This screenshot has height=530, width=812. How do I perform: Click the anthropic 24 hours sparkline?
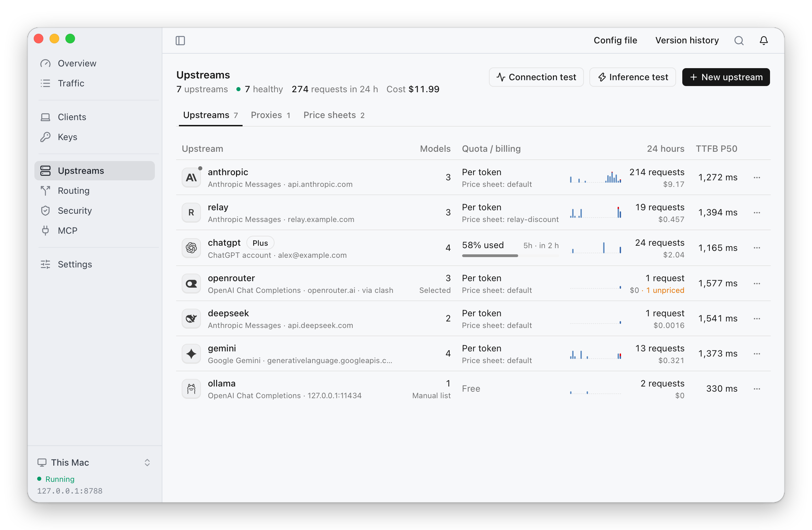coord(596,178)
